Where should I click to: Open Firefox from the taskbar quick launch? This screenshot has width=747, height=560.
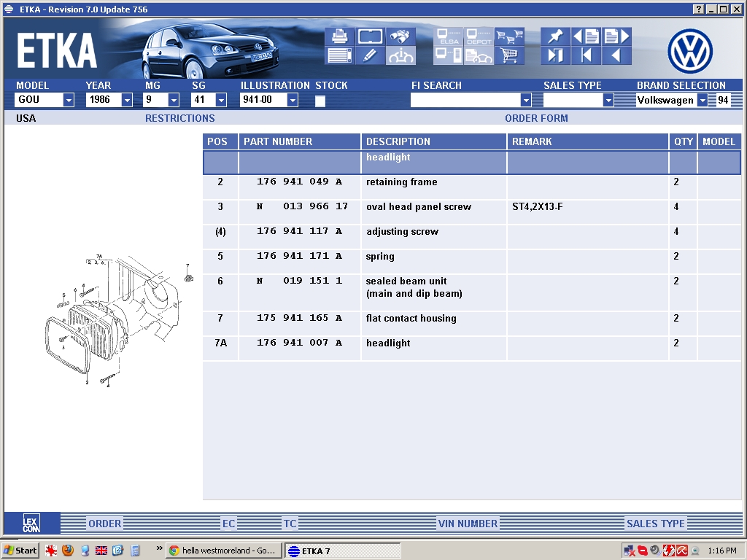(68, 551)
